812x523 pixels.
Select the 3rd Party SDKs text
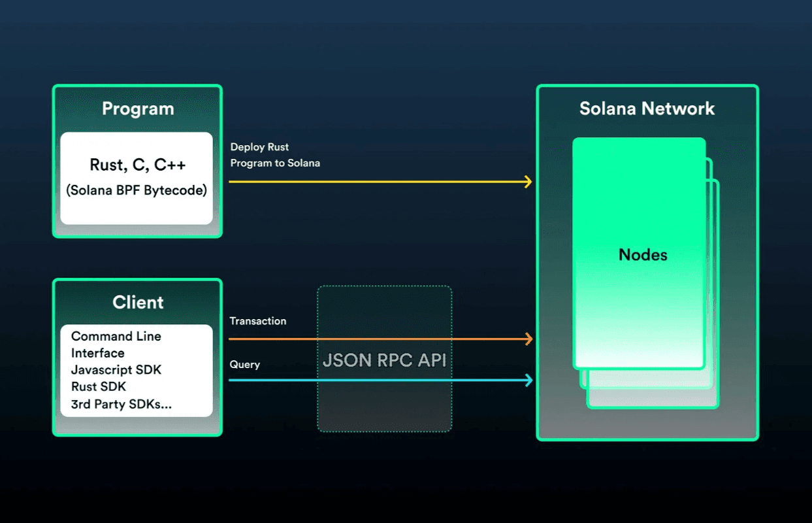[x=120, y=404]
